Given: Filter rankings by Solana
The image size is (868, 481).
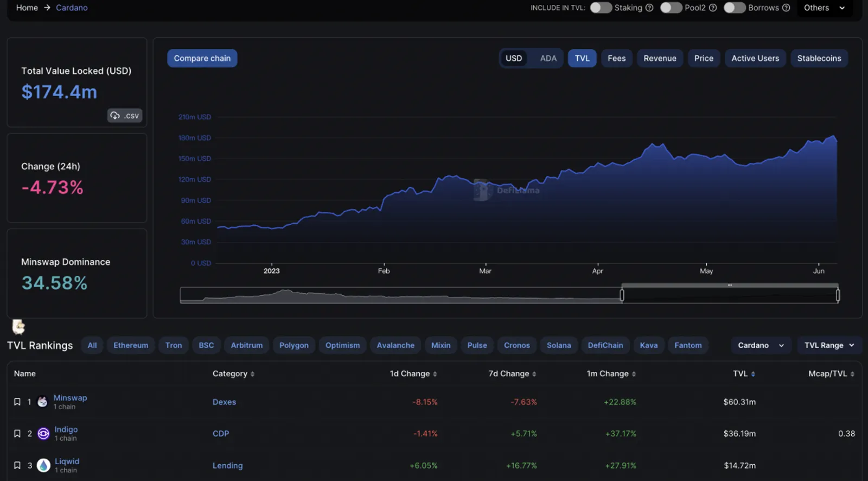Looking at the screenshot, I should (x=559, y=345).
